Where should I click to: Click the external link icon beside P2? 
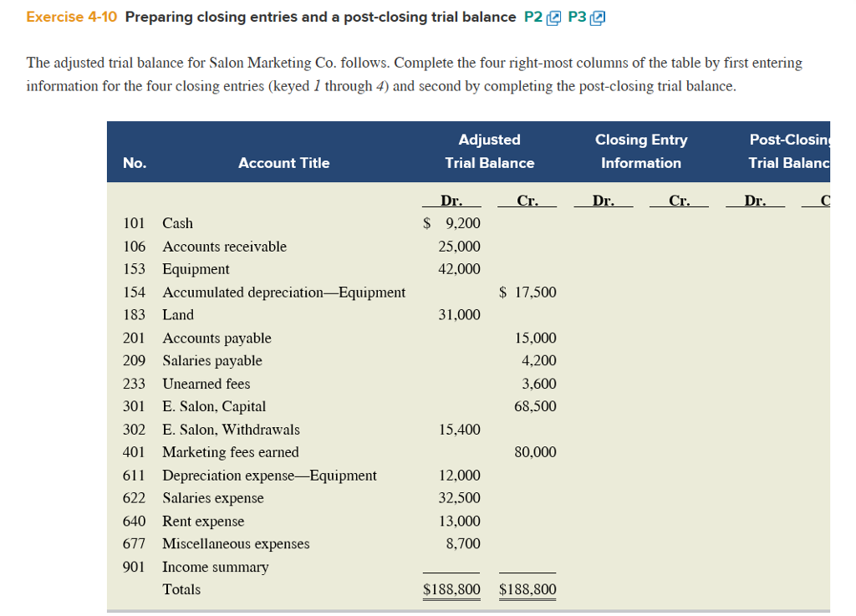[553, 18]
